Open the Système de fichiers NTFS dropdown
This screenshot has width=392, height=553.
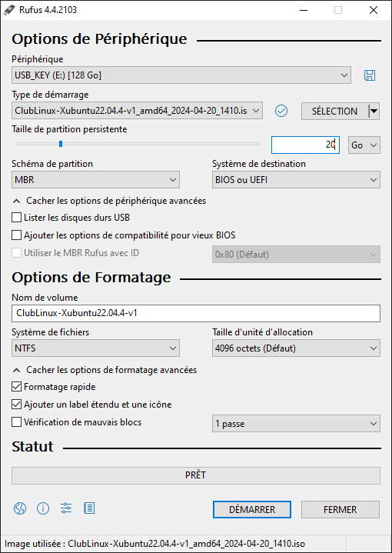pyautogui.click(x=95, y=348)
